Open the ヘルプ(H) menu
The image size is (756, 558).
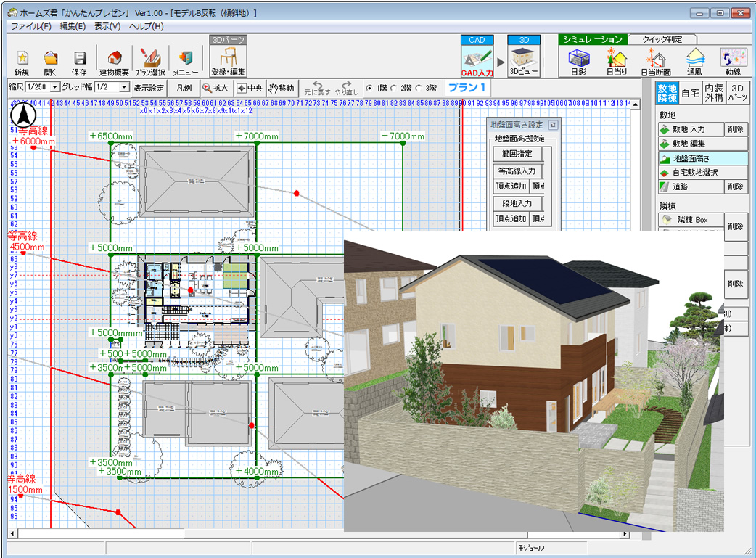[146, 27]
